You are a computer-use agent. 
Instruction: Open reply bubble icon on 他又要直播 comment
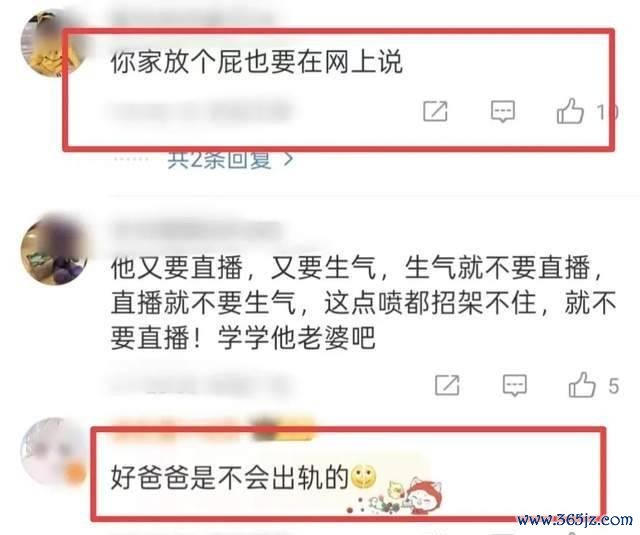(x=514, y=385)
